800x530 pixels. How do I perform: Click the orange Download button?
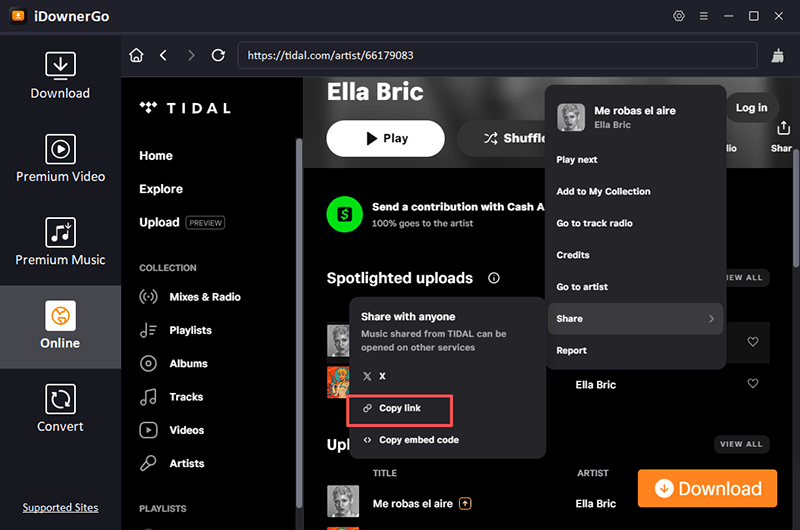click(x=707, y=488)
